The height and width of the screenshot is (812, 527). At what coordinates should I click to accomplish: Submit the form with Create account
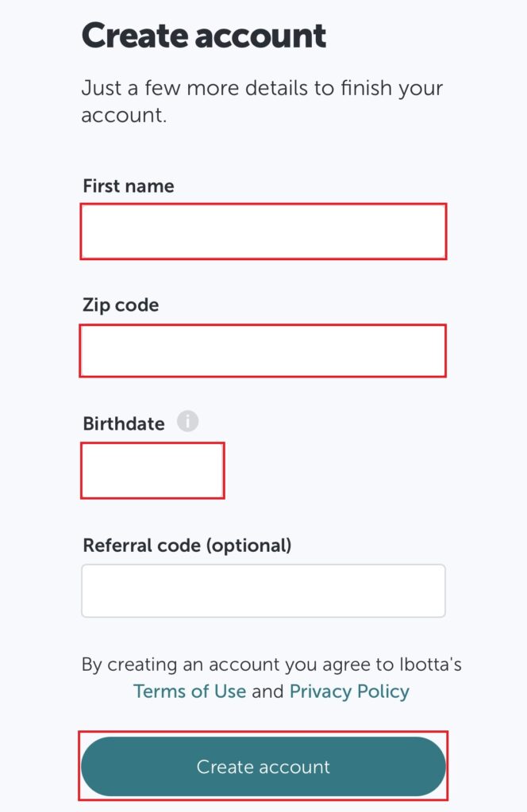[x=263, y=767]
